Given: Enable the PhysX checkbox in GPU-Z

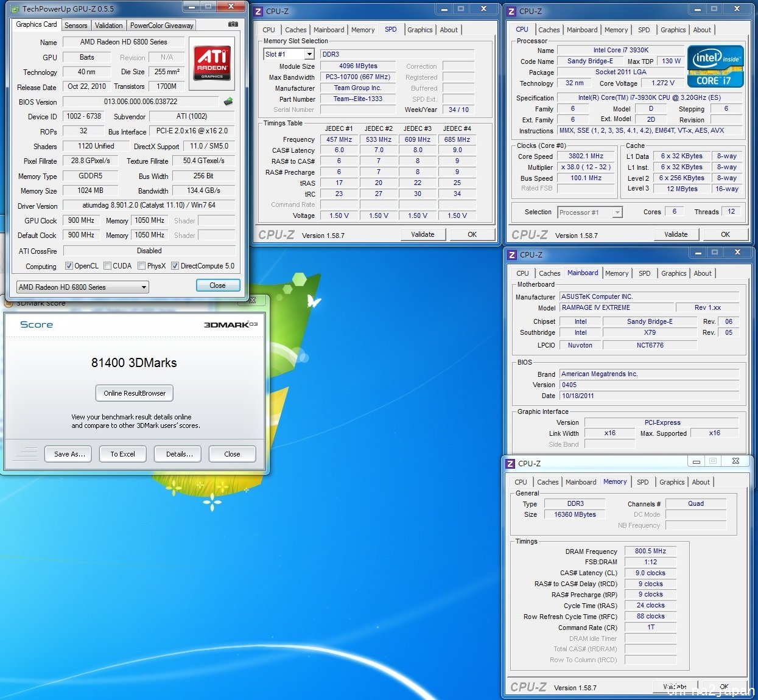Looking at the screenshot, I should [x=141, y=266].
